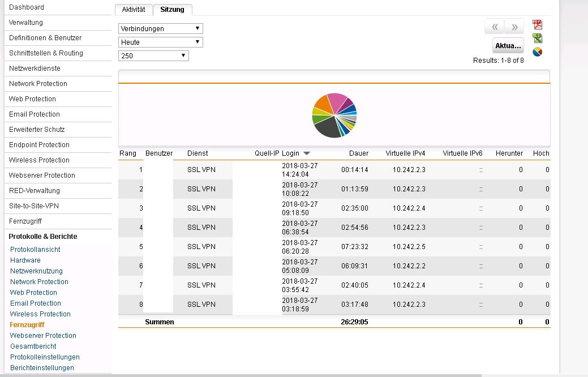Select login 2018-03-27 10:08:22 cell

click(x=300, y=190)
